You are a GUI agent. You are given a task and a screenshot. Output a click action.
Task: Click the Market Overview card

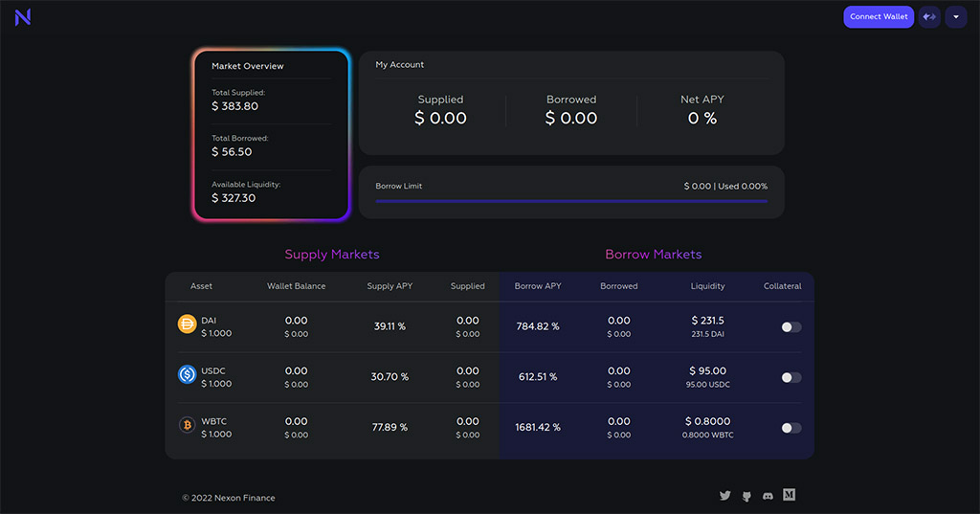(271, 135)
